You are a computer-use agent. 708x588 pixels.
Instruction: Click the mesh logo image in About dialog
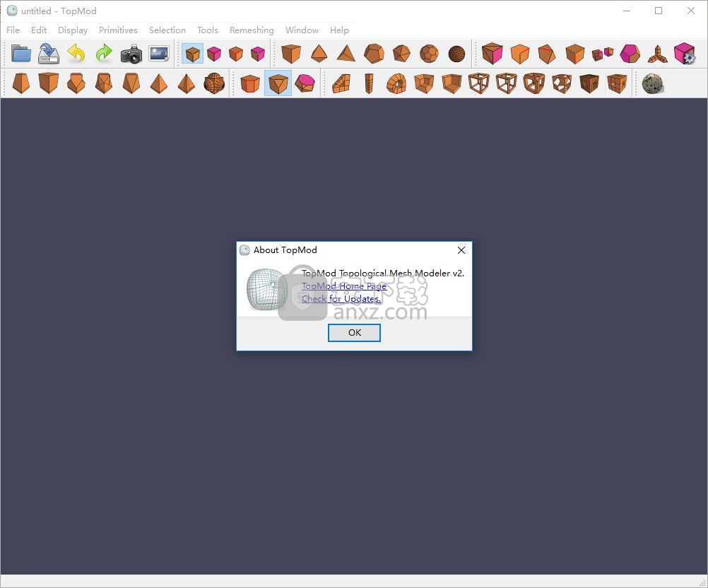point(267,290)
